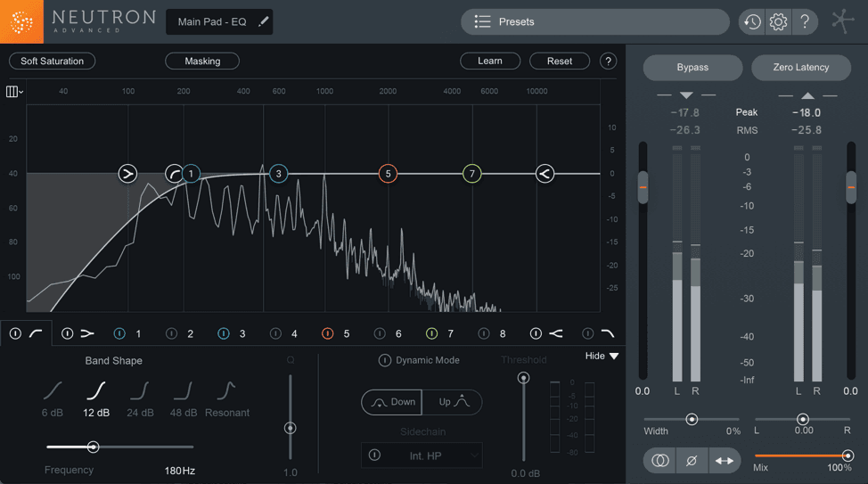Viewport: 868px width, 484px height.
Task: Open the history clock icon
Action: coord(752,22)
